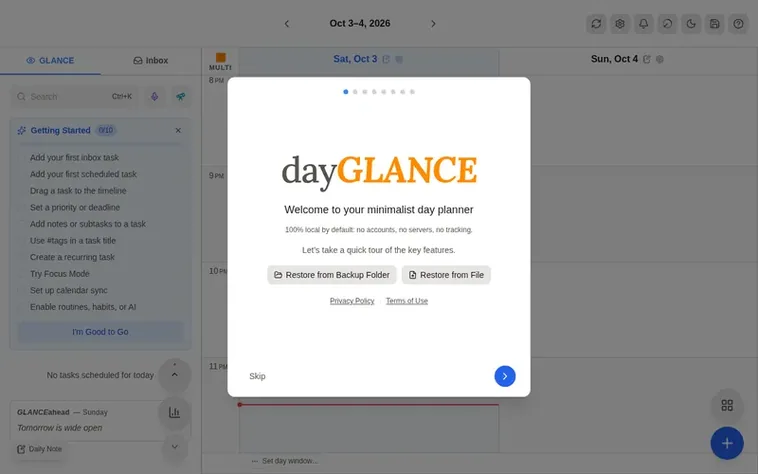Collapse section with the up chevron button
The width and height of the screenshot is (758, 474).
pyautogui.click(x=175, y=375)
